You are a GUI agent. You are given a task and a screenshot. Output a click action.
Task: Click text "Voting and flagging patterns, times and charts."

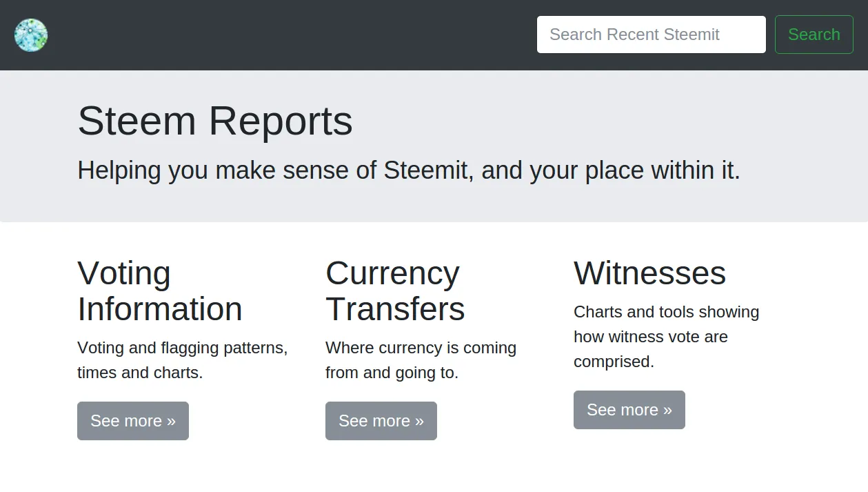183,360
